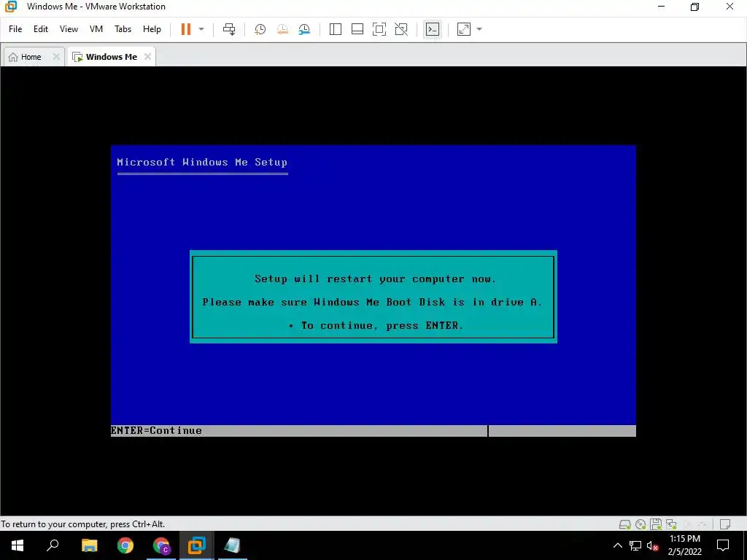Click the taskbar clock showing 1:15 PM
Screen dimensions: 747x560
pos(684,545)
